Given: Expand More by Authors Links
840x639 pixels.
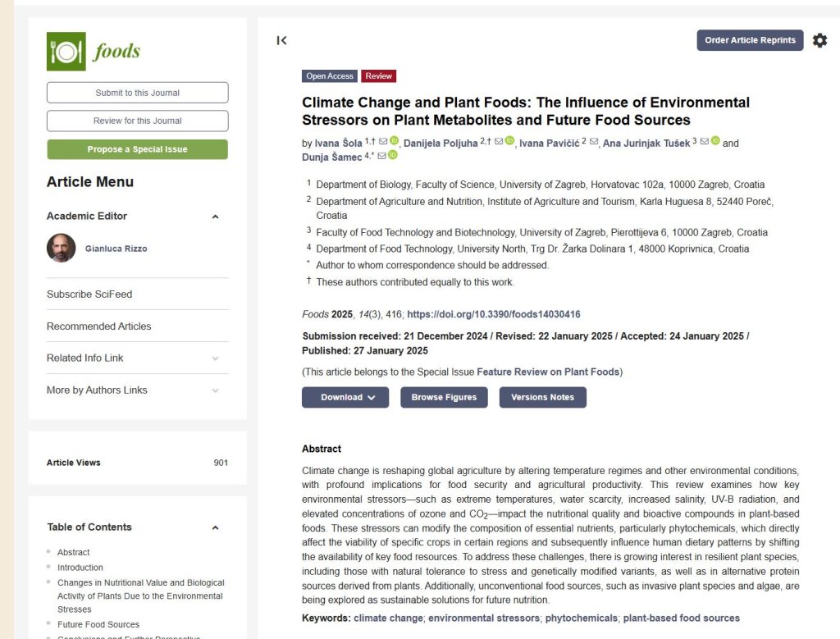Looking at the screenshot, I should [x=215, y=390].
